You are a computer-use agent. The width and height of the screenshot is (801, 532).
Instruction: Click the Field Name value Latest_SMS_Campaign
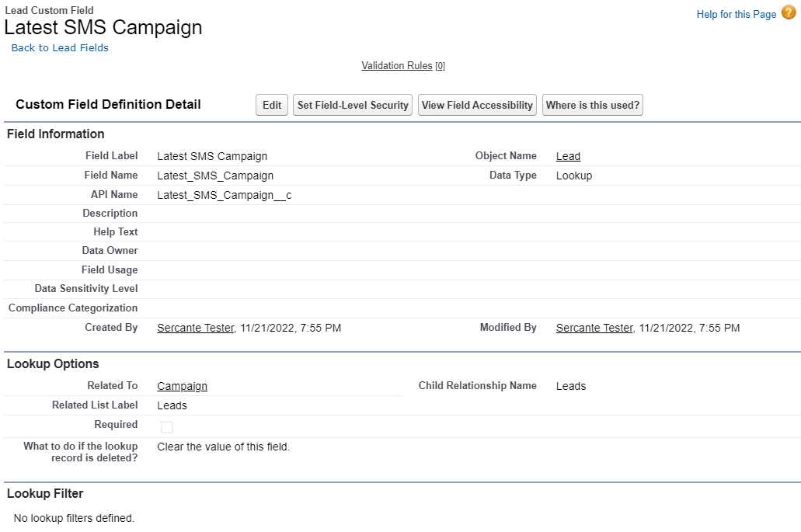(x=215, y=176)
